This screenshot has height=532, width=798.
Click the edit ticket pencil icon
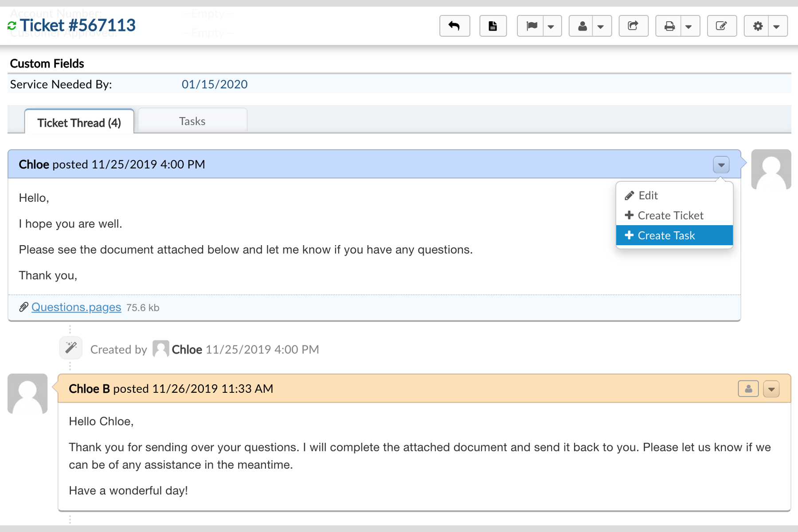721,26
